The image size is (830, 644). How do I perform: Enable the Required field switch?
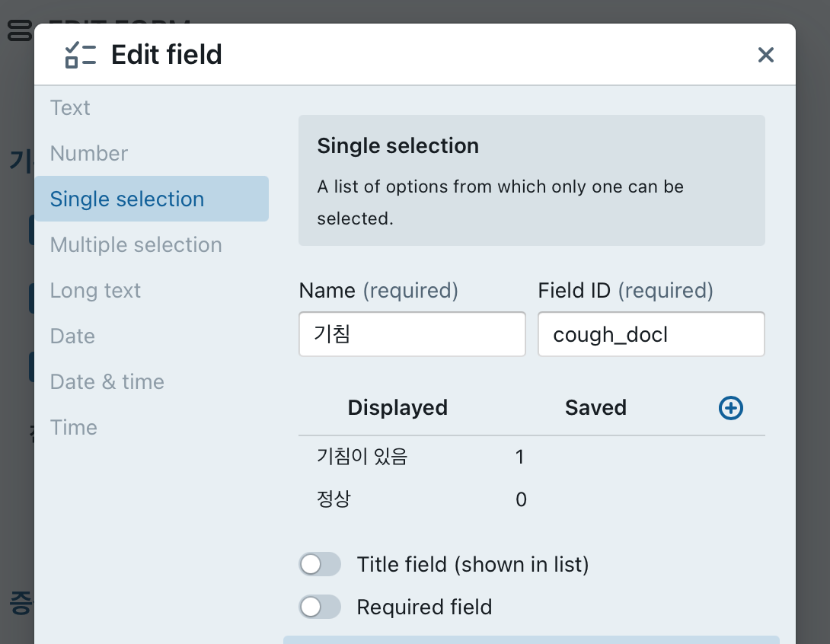click(x=321, y=607)
